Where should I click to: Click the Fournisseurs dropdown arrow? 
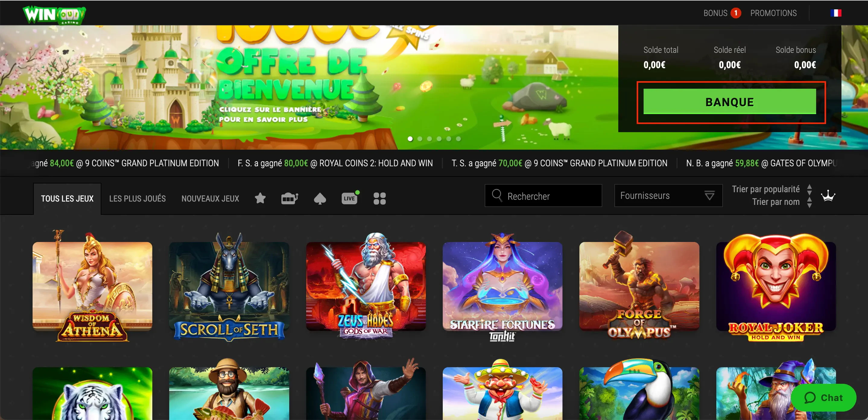tap(709, 196)
